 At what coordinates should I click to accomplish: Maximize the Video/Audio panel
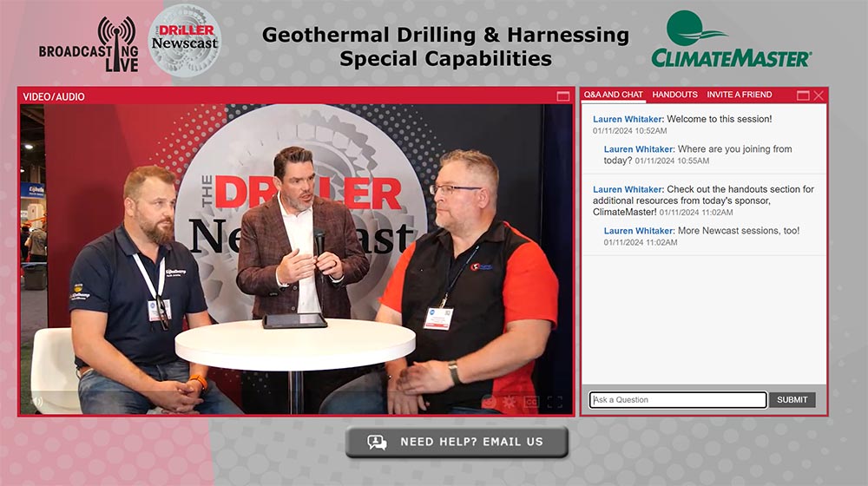563,96
